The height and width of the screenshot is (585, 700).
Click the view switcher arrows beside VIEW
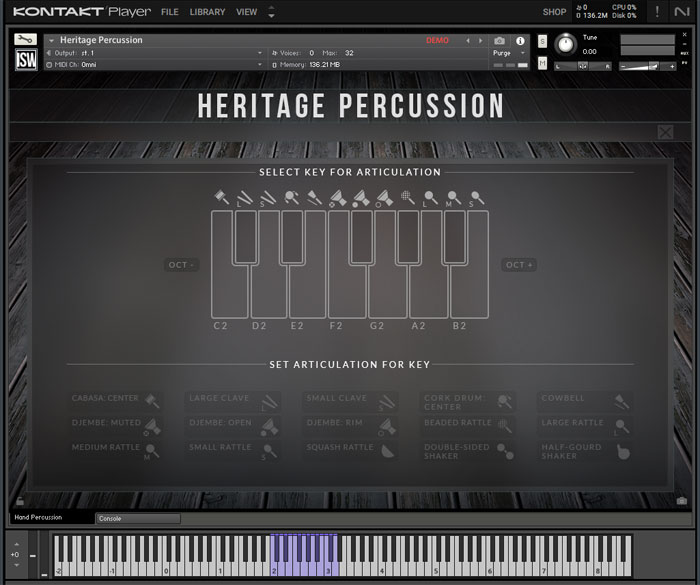[271, 12]
